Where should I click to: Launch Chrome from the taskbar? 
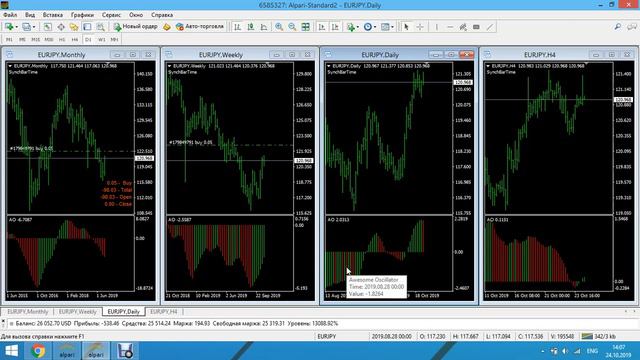(38, 351)
